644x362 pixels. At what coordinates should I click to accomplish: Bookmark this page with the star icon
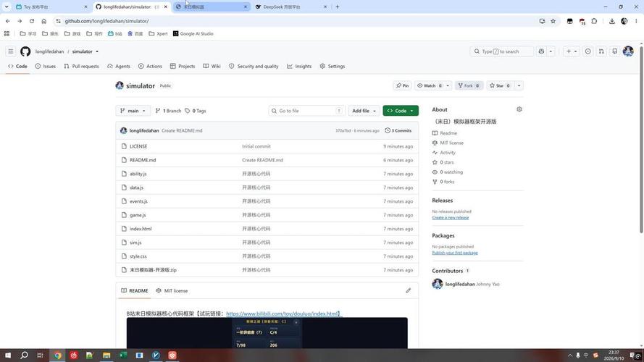pos(553,21)
